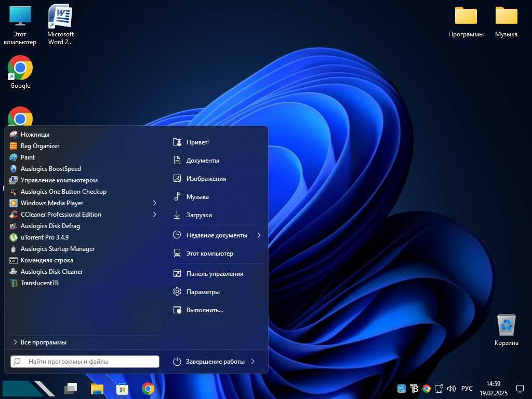Expand CCleaner Professional Edition submenu arrow
532x399 pixels.
pyautogui.click(x=154, y=215)
